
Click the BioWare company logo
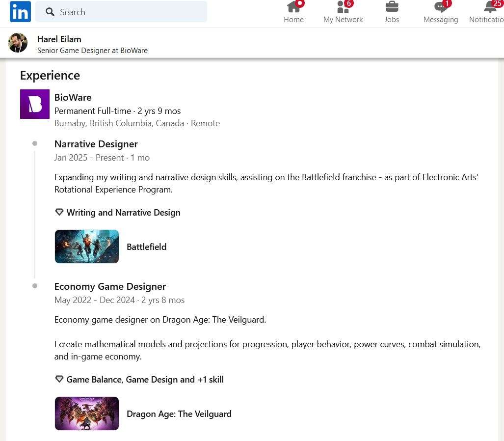coord(35,104)
